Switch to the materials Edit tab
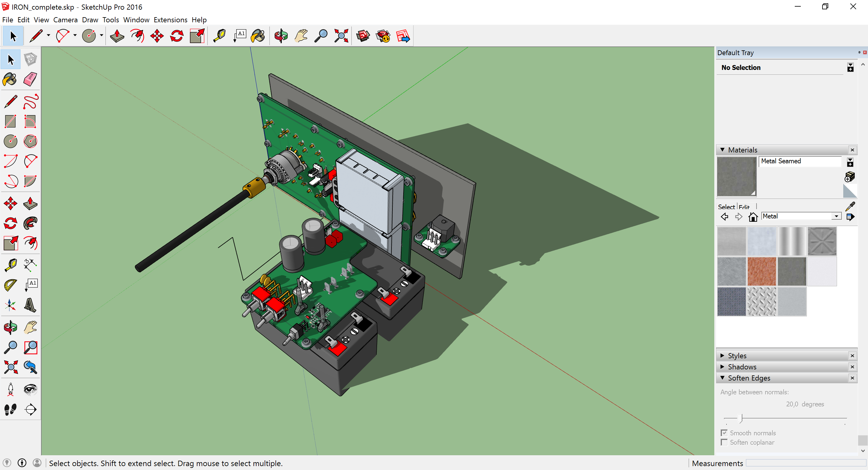 (744, 207)
